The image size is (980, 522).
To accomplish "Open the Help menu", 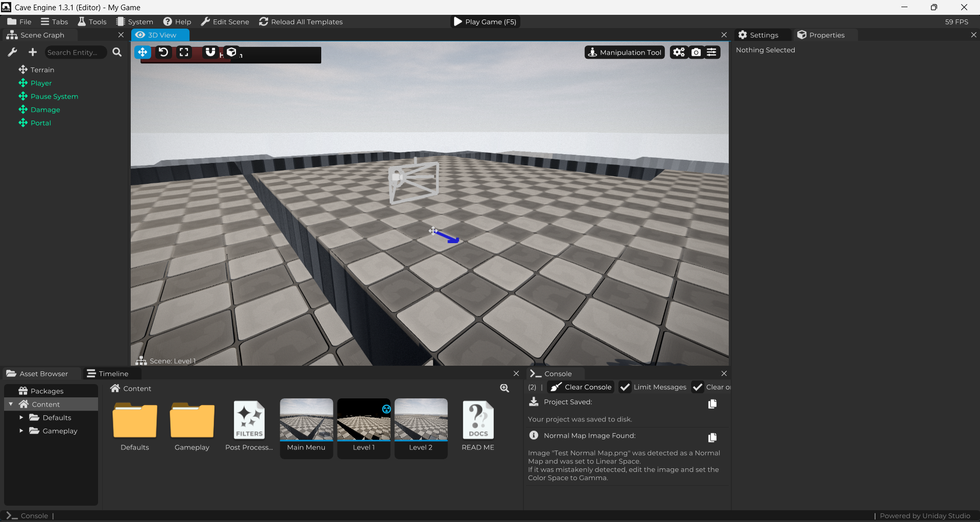I will point(177,21).
